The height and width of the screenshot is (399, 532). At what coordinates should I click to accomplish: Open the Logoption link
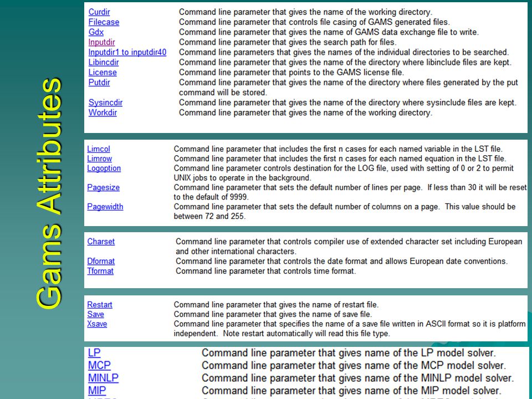coord(104,168)
